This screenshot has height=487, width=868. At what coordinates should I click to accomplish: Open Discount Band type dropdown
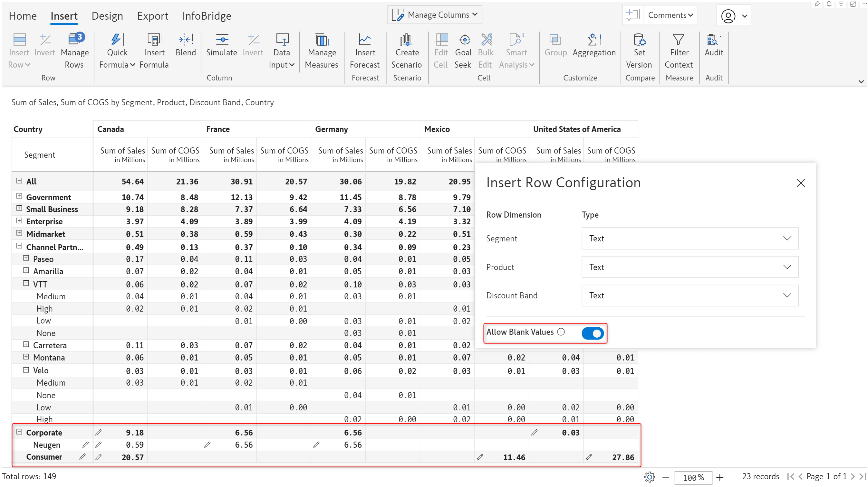690,295
